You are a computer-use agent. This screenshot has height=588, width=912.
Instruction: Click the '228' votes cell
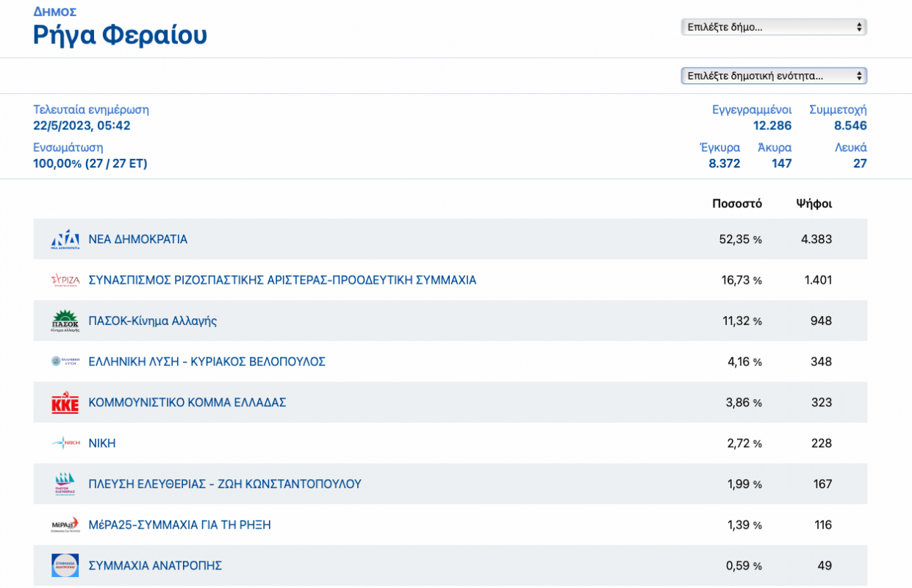822,443
